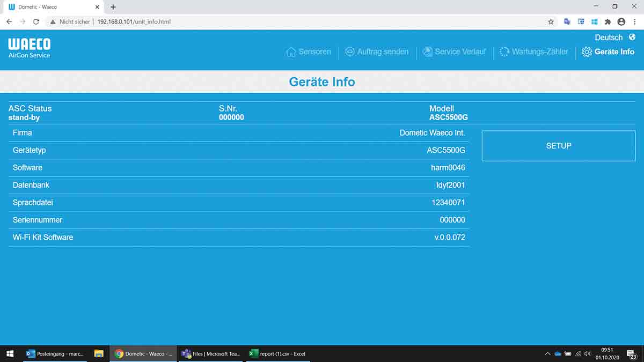Open the Chrome profile avatar

621,22
